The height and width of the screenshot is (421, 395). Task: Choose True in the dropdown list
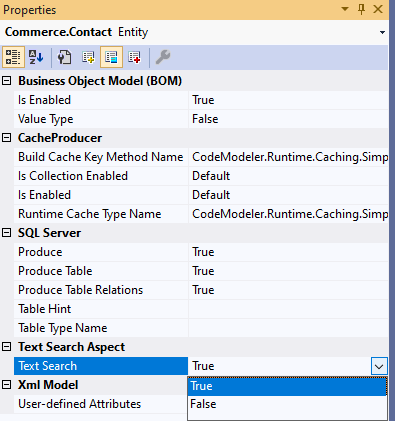287,386
